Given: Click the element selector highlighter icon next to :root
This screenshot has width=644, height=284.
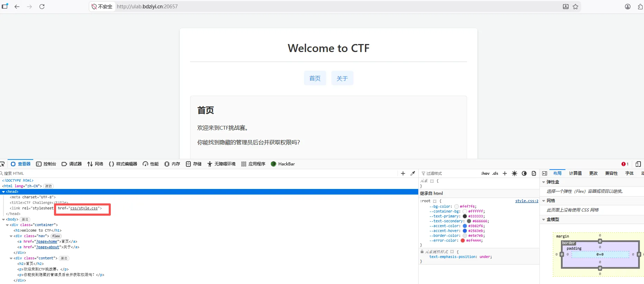Looking at the screenshot, I should (x=435, y=201).
